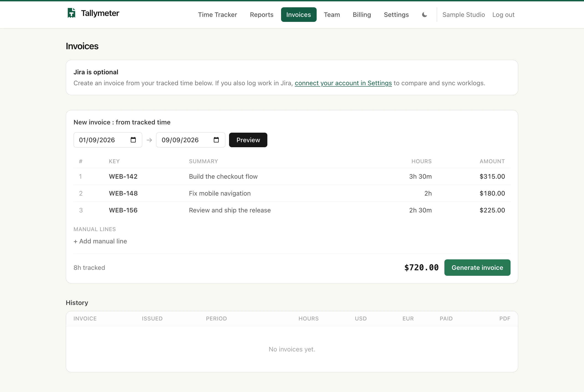Follow the connect your account in Settings link
Screen dimensions: 584x392
(x=343, y=83)
